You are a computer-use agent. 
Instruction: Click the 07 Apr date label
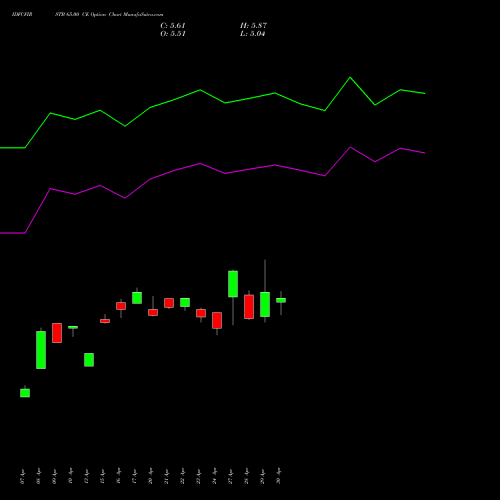click(x=22, y=476)
